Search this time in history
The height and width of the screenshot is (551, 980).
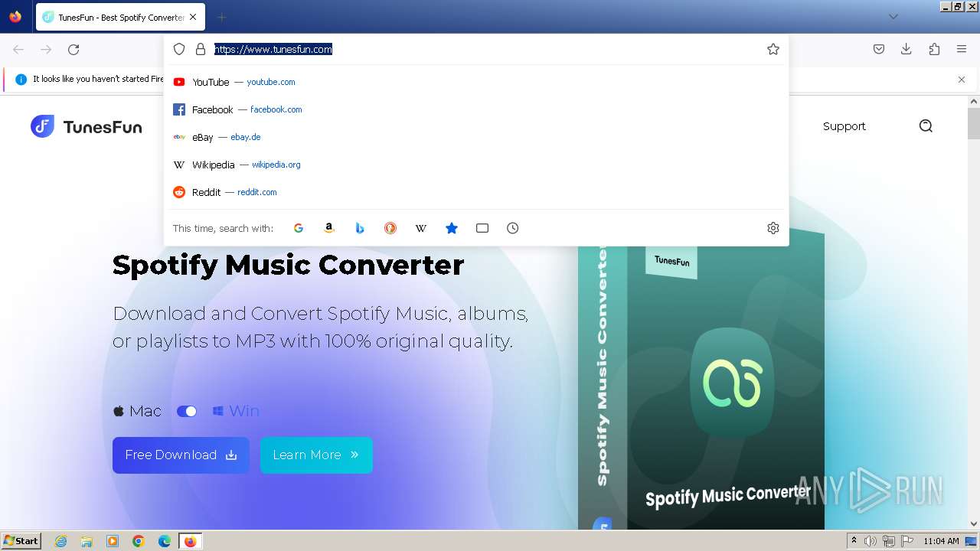513,228
